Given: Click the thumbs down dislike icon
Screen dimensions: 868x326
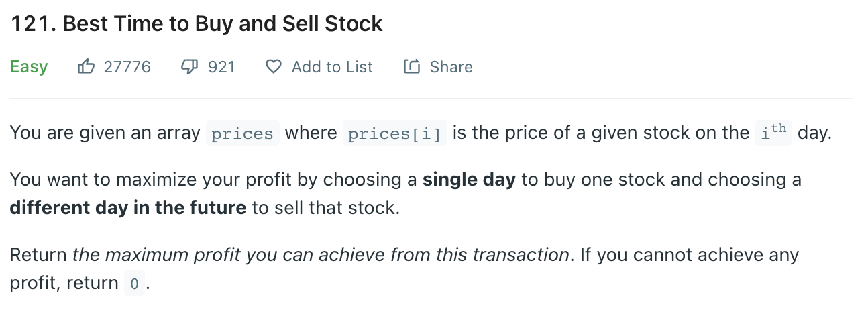Looking at the screenshot, I should point(190,66).
